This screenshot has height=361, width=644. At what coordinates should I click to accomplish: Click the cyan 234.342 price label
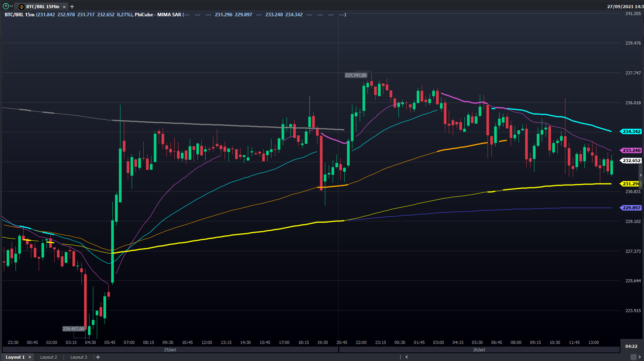coord(631,131)
